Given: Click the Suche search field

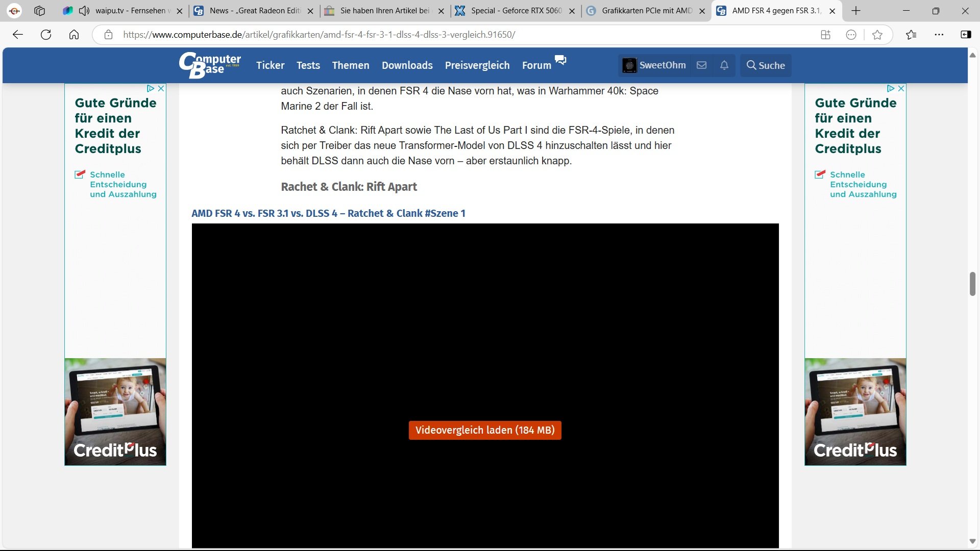Looking at the screenshot, I should pos(765,65).
